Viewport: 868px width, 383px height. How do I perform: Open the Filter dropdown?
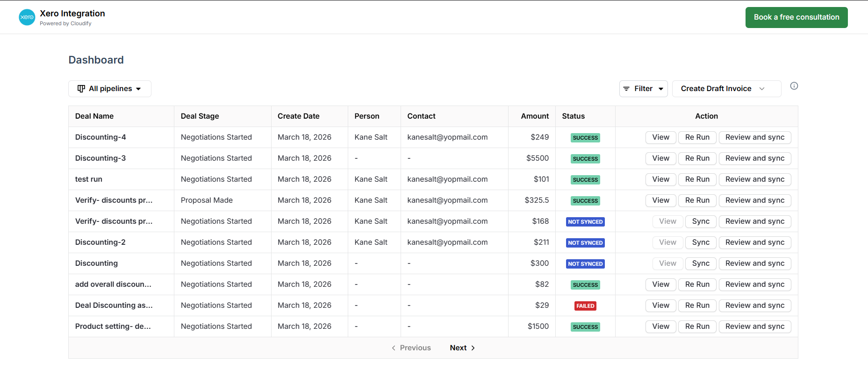click(644, 89)
